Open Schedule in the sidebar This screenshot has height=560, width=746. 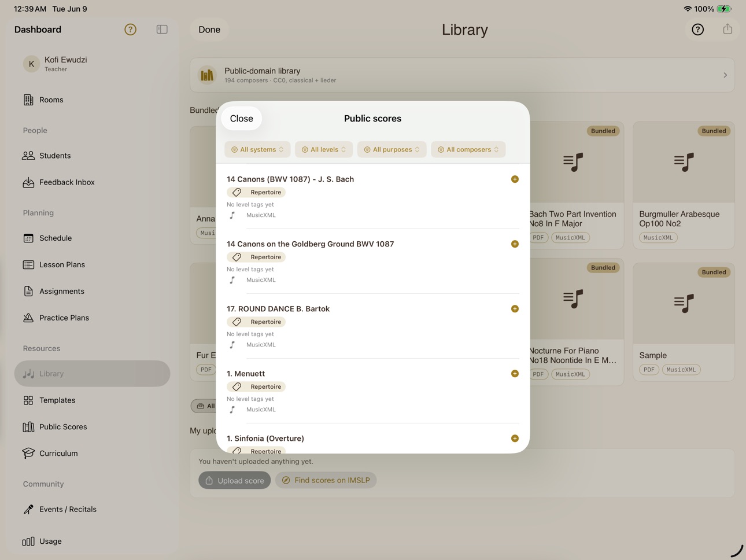tap(93, 238)
